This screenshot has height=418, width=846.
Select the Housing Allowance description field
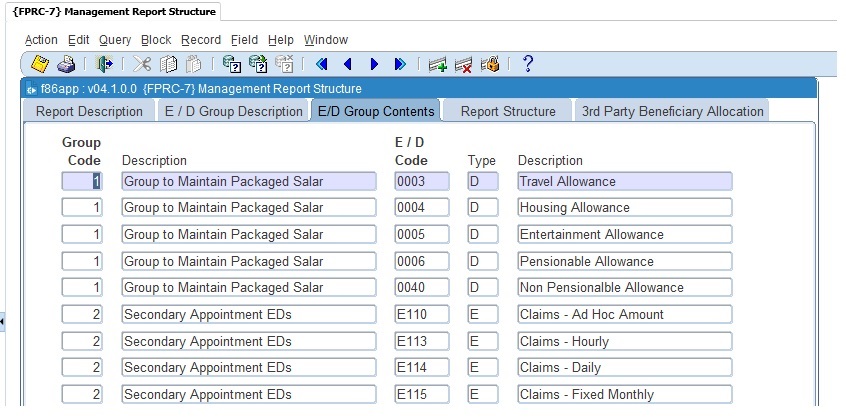(x=624, y=208)
